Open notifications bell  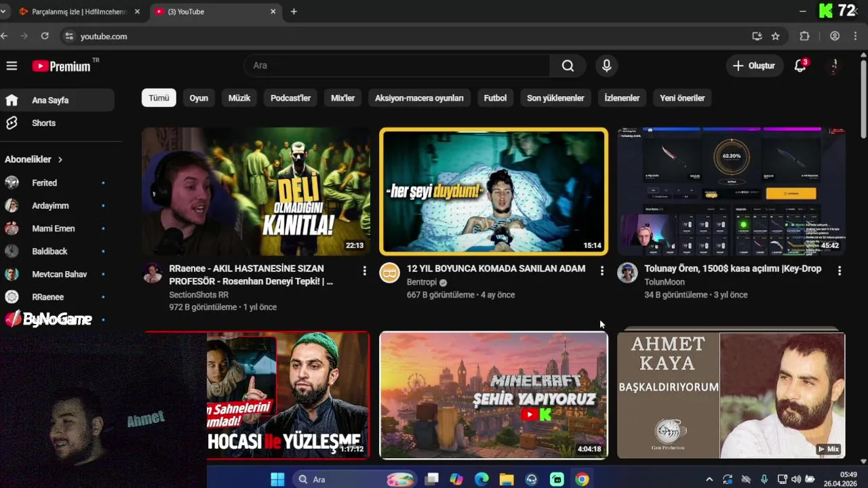point(801,66)
